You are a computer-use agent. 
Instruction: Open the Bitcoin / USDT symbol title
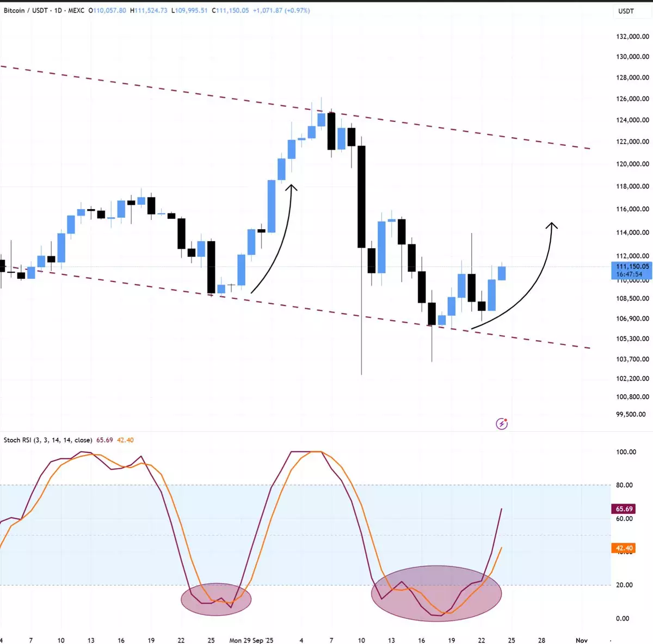(25, 10)
